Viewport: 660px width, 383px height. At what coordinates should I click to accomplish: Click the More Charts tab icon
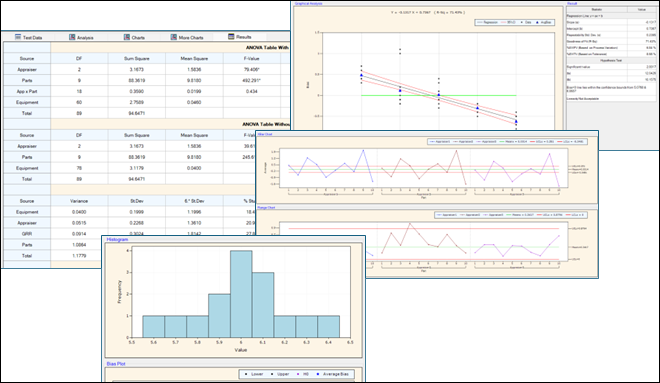point(173,37)
